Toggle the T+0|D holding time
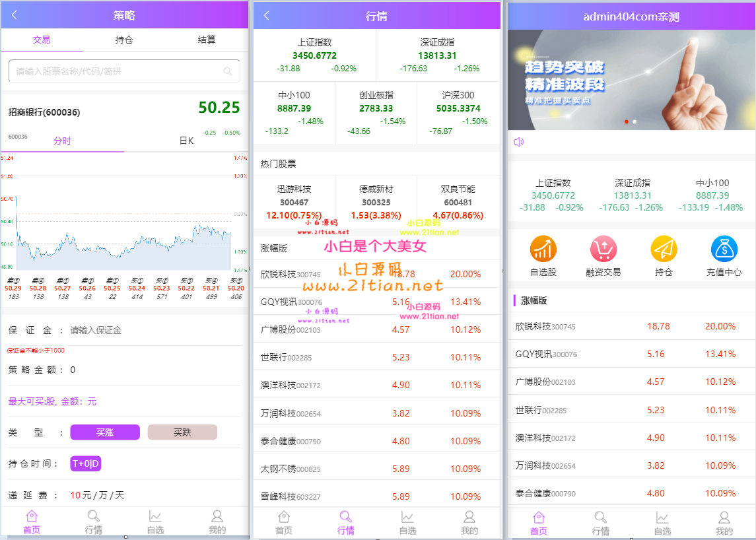The image size is (756, 540). pyautogui.click(x=85, y=463)
